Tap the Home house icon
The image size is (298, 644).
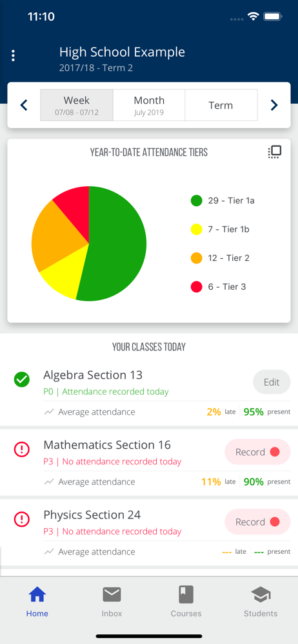tap(37, 594)
